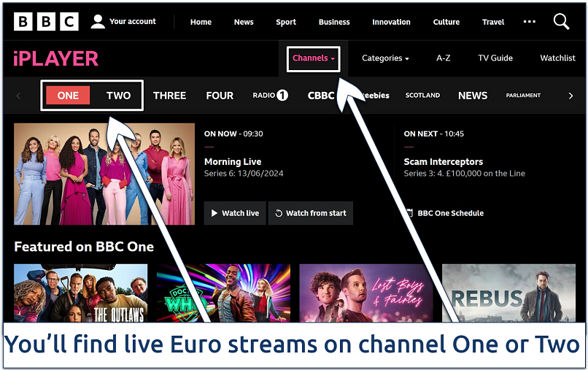Open the Morning Live title link

(233, 162)
